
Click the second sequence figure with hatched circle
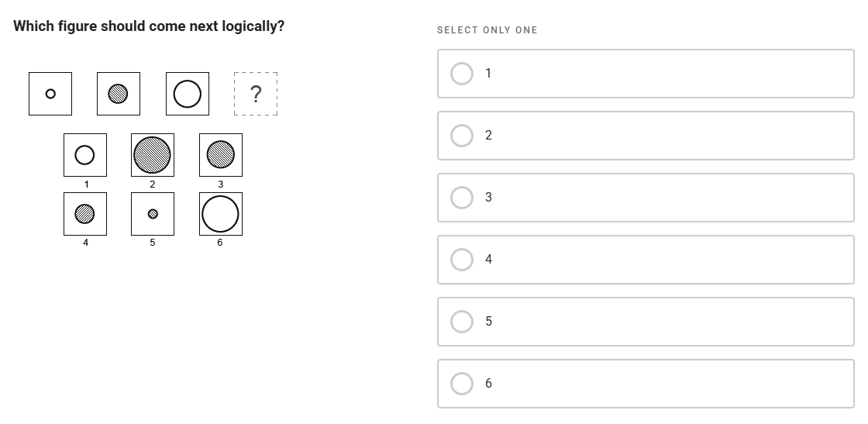click(119, 94)
